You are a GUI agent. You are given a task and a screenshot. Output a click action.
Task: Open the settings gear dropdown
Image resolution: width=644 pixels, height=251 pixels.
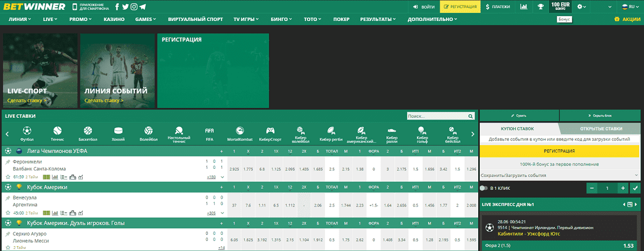[582, 7]
